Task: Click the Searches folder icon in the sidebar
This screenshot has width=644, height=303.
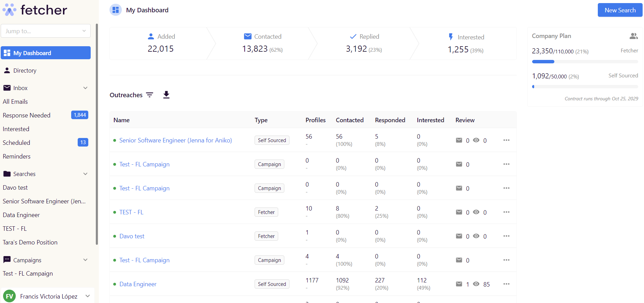Action: pyautogui.click(x=7, y=174)
